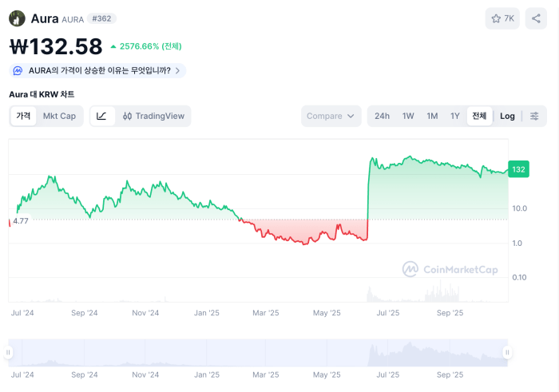
Task: Select the 1M time range
Action: coord(432,116)
